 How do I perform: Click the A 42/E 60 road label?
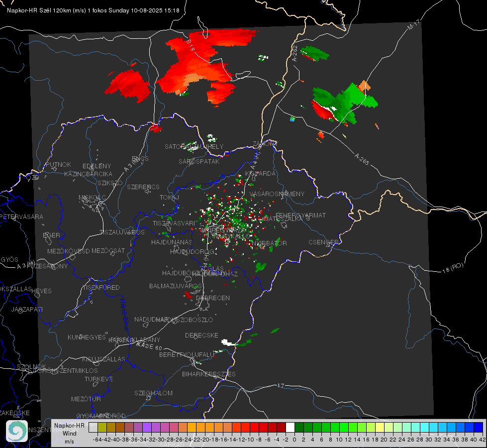point(149,346)
